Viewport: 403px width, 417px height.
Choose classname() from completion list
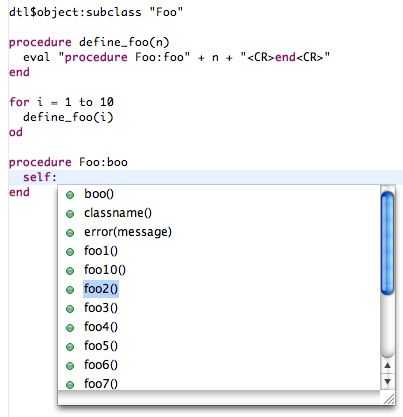click(118, 213)
